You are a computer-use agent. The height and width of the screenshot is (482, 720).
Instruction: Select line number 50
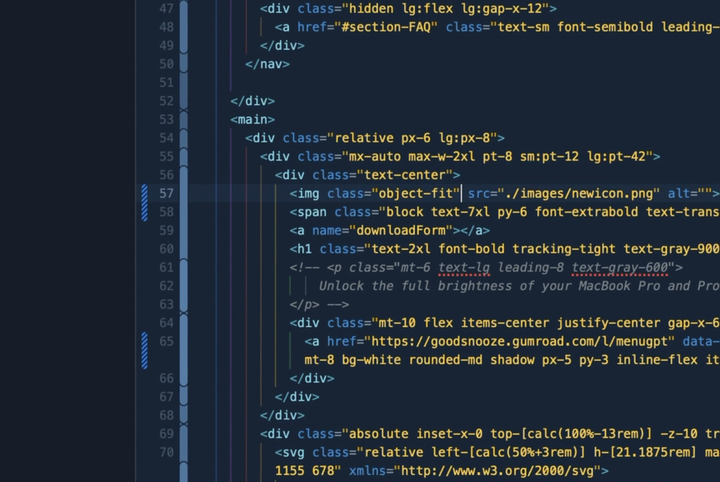pyautogui.click(x=166, y=64)
